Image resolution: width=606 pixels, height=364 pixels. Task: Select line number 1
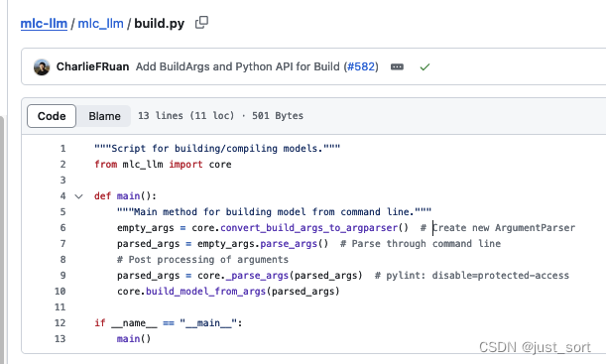tap(62, 149)
